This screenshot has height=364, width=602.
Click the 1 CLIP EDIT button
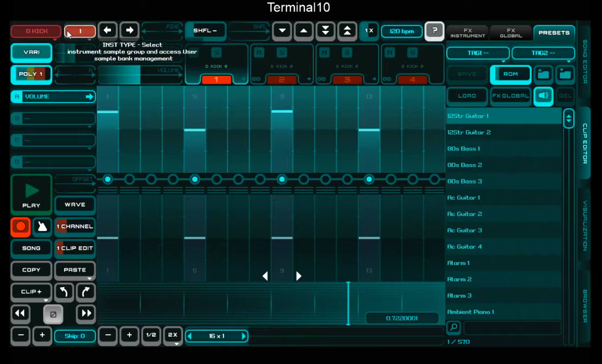click(75, 248)
